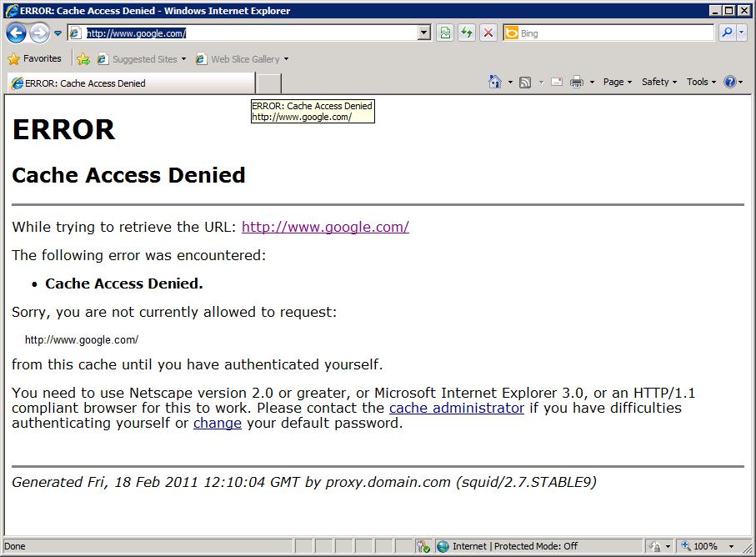
Task: Toggle the Compatibility View icon
Action: (x=445, y=33)
